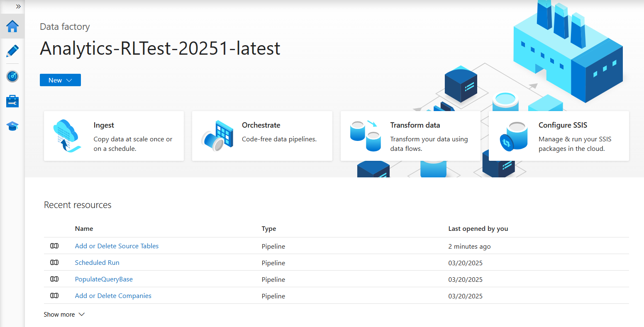Image resolution: width=644 pixels, height=327 pixels.
Task: Select the Configure SSIS card title
Action: pyautogui.click(x=563, y=125)
